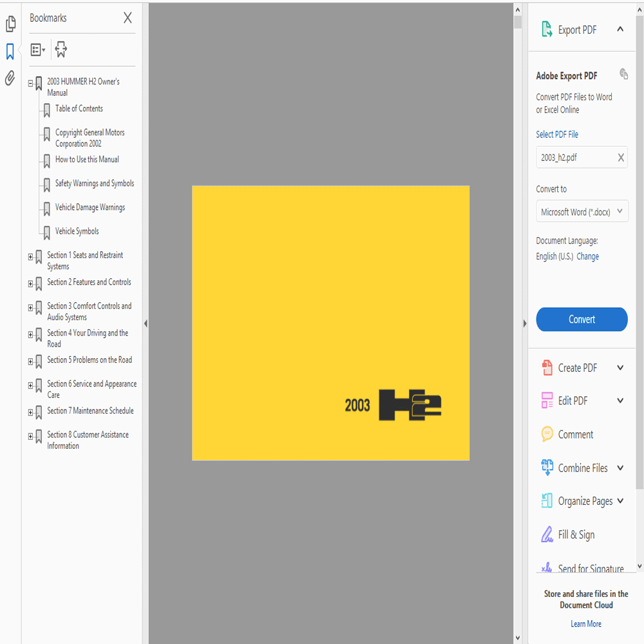Viewport: 644px width, 644px height.
Task: Click the 2003_h2.pdf file field
Action: [x=582, y=157]
